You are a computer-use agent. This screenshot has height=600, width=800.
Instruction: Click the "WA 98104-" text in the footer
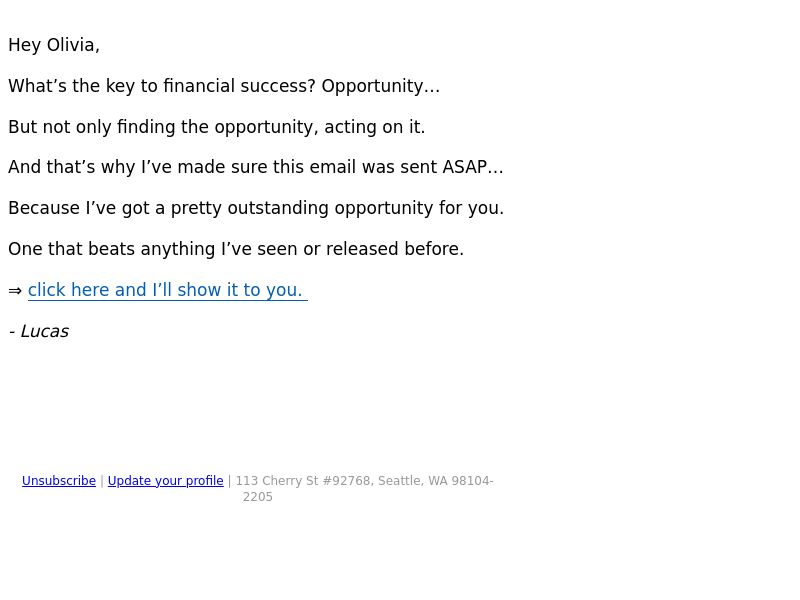click(461, 481)
